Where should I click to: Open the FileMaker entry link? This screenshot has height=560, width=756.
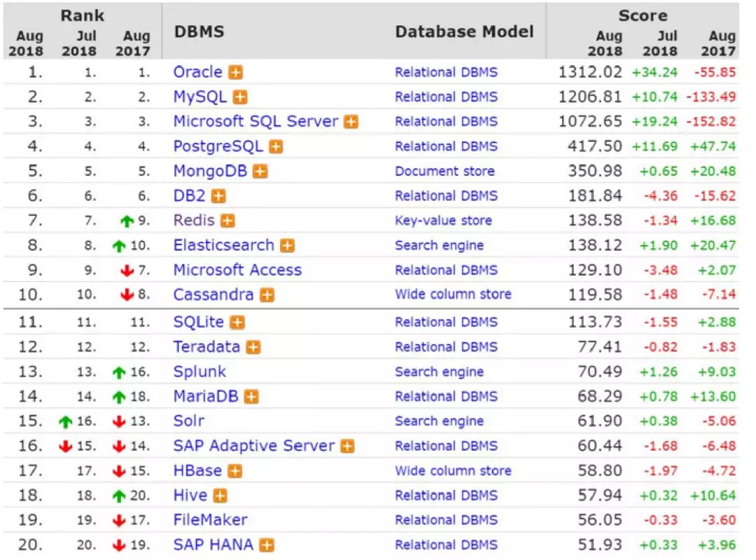[x=210, y=520]
